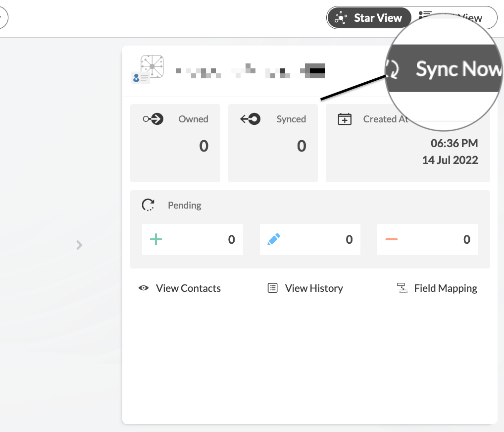Expand the collapsed side panel chevron
This screenshot has width=504, height=432.
(x=79, y=245)
